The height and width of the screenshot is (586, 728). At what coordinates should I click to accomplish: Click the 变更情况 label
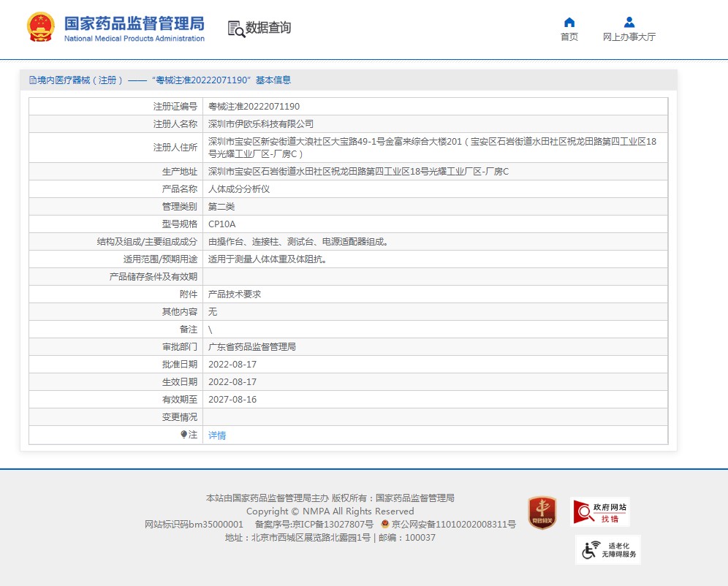click(179, 417)
